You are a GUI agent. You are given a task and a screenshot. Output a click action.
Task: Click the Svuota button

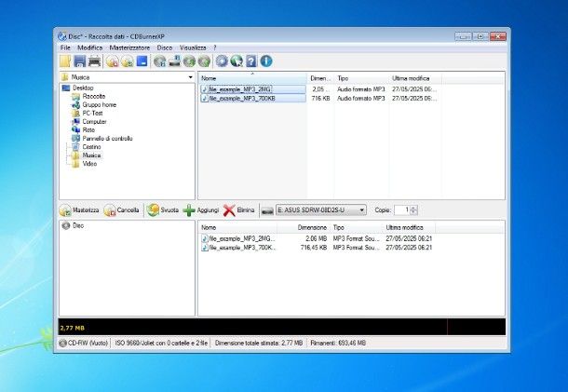point(163,210)
